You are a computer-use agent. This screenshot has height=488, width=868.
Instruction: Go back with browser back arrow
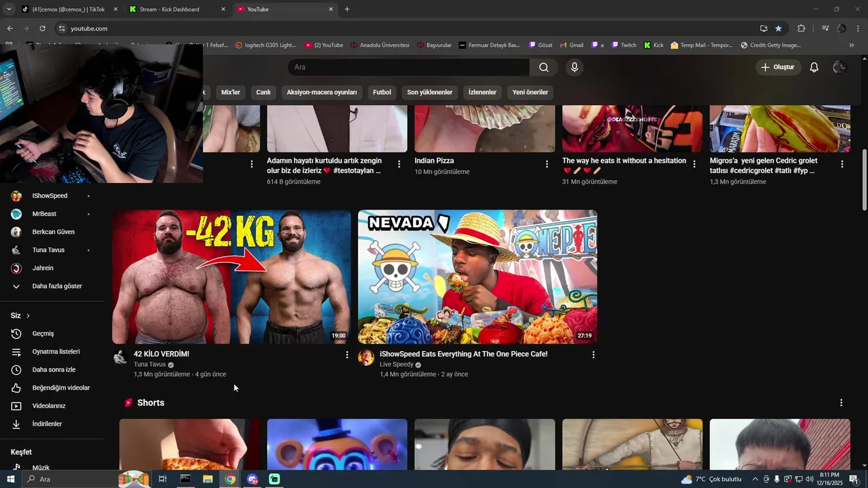click(9, 28)
